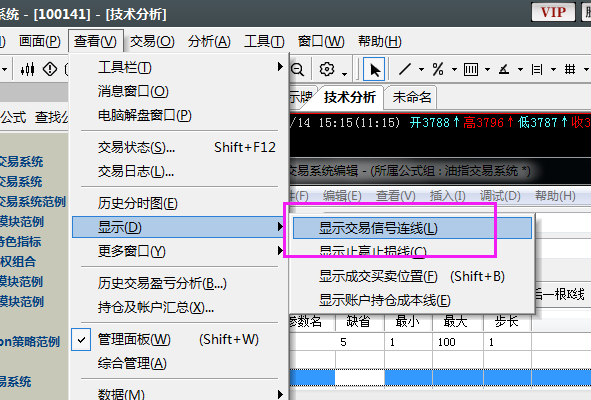Select 交易系统范例 in the left panel

(33, 201)
